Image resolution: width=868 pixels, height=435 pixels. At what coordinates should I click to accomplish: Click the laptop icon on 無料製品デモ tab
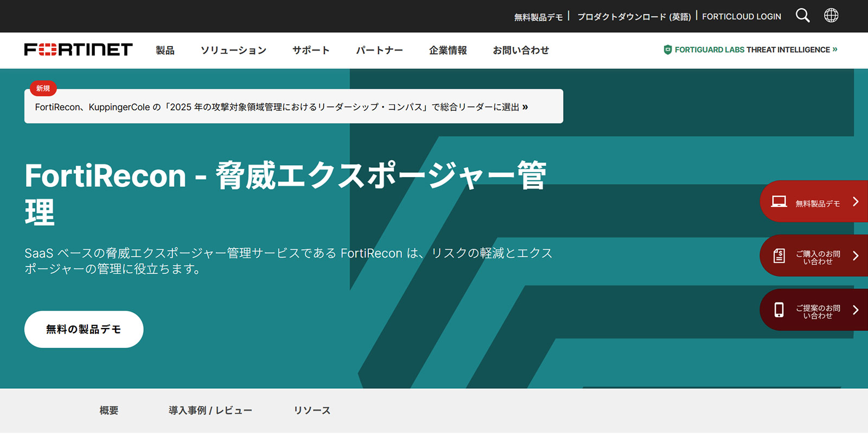pos(779,201)
